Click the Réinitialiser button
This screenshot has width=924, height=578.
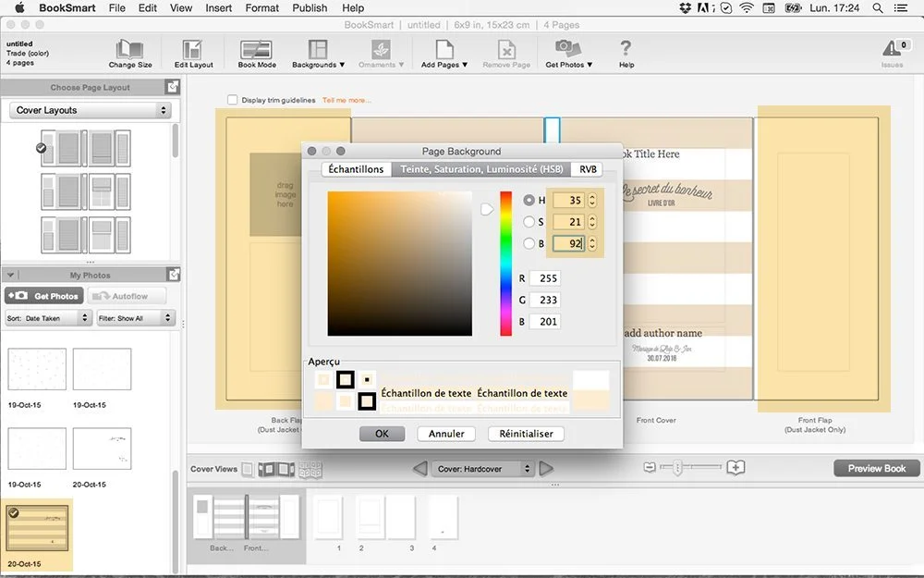[x=526, y=434]
